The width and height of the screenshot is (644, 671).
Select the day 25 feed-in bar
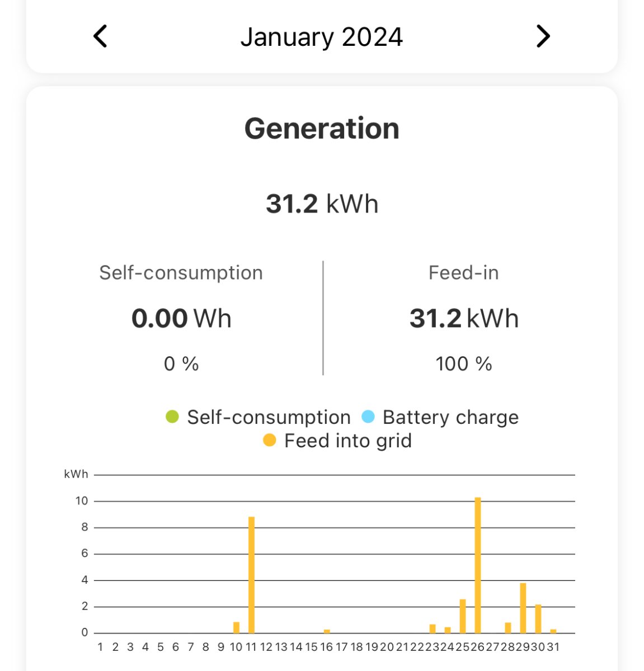coord(463,616)
